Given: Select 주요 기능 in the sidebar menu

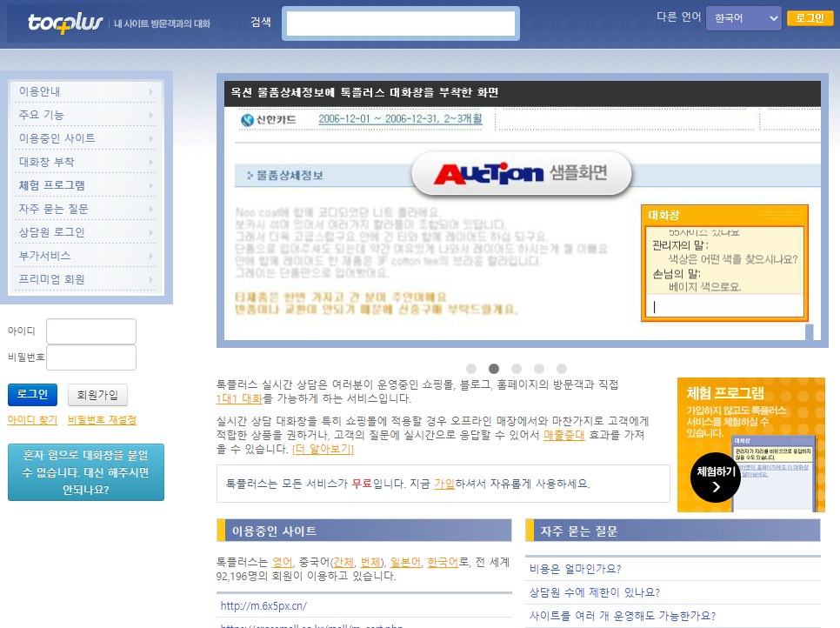Looking at the screenshot, I should pyautogui.click(x=52, y=117).
